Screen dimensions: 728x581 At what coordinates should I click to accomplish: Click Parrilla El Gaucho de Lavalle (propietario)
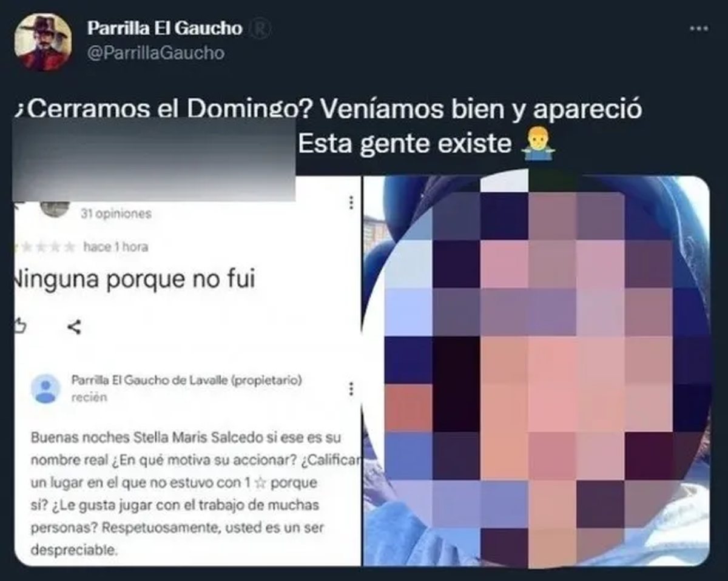(187, 381)
